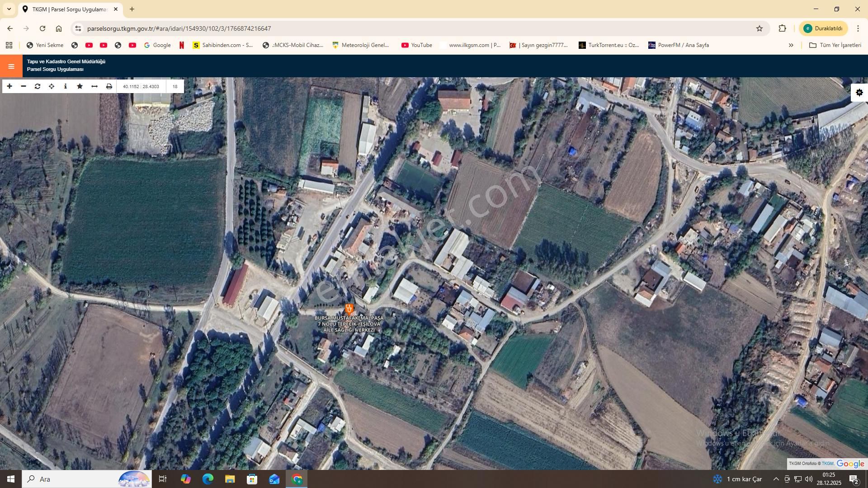Bookmark this page with star icon
Screen dimensions: 868x488
pyautogui.click(x=759, y=28)
